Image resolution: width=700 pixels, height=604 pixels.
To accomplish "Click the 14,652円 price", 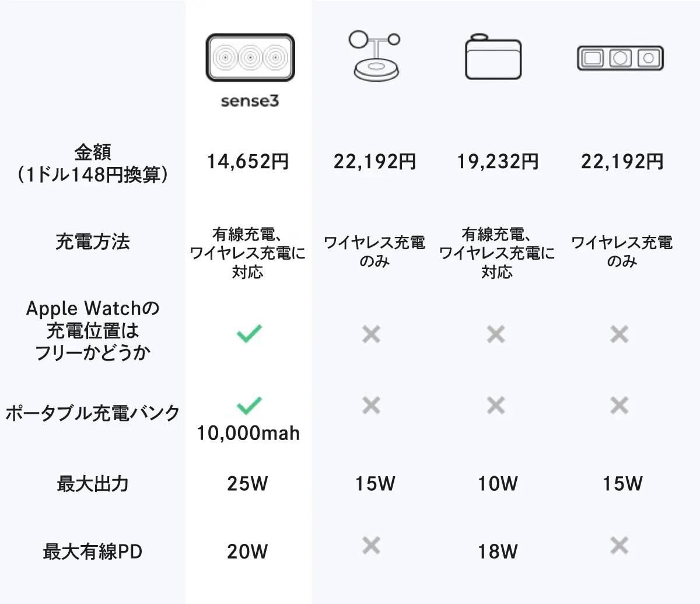I will coord(248,162).
